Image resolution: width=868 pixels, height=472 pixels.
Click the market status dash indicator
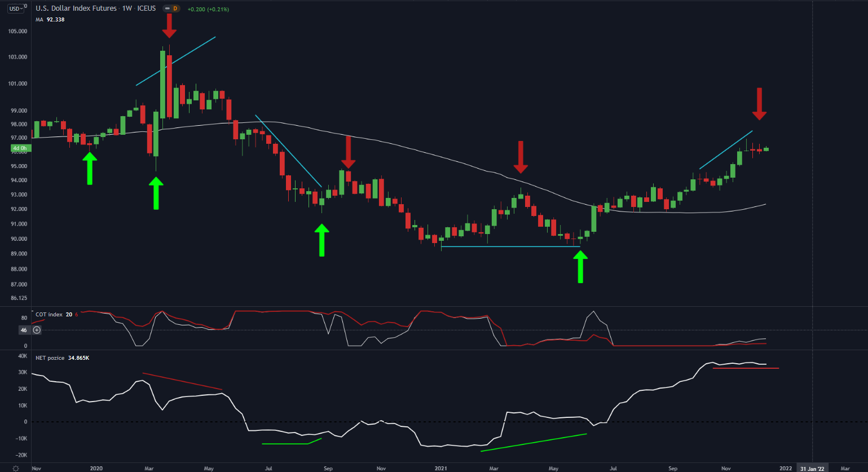[167, 8]
